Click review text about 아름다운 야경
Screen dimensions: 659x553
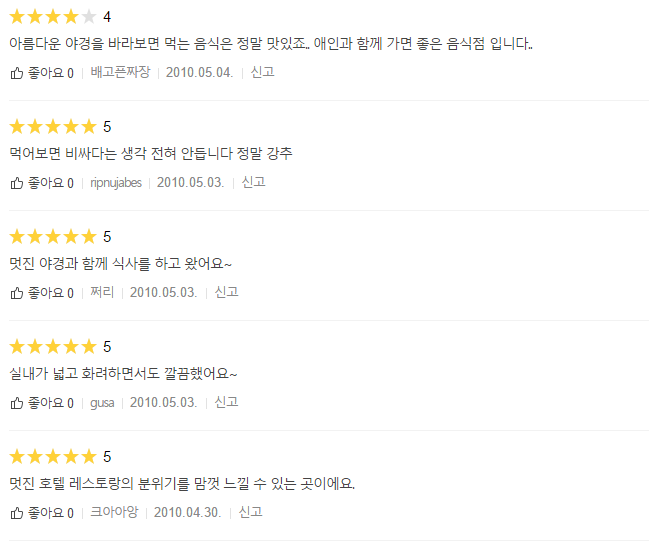(271, 43)
